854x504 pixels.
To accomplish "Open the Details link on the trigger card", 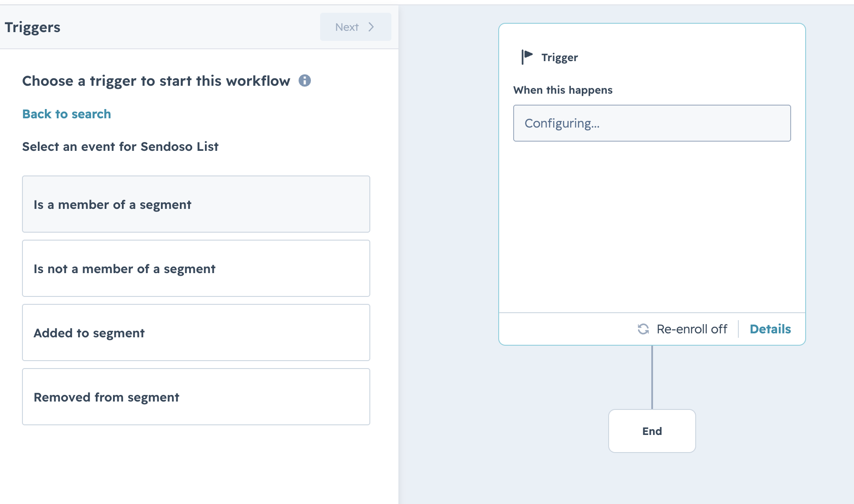I will (770, 329).
